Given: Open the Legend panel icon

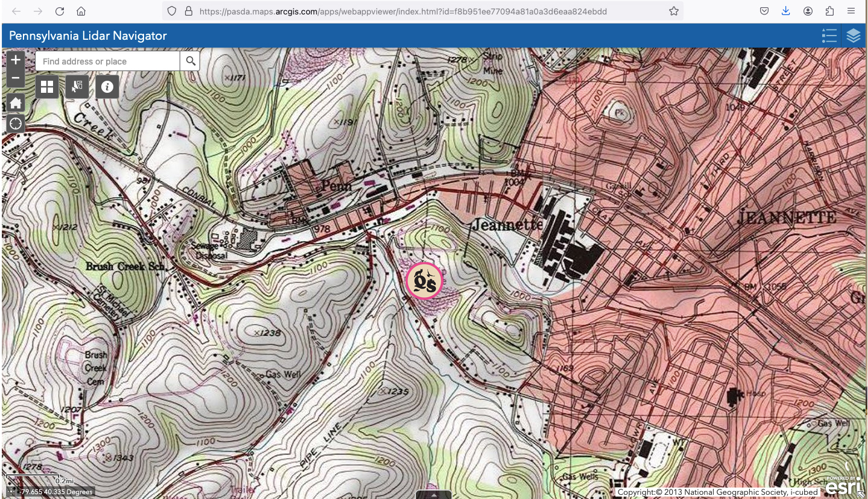Looking at the screenshot, I should [829, 36].
